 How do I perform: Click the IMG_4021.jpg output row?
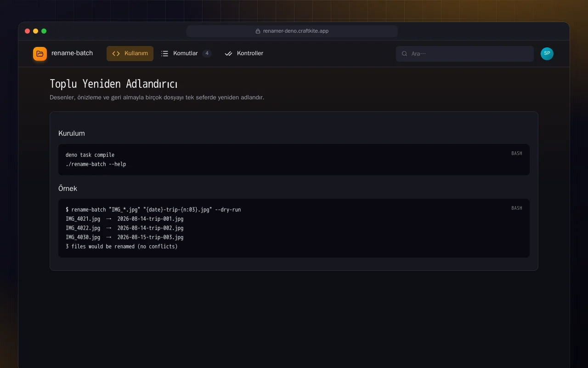pyautogui.click(x=124, y=219)
